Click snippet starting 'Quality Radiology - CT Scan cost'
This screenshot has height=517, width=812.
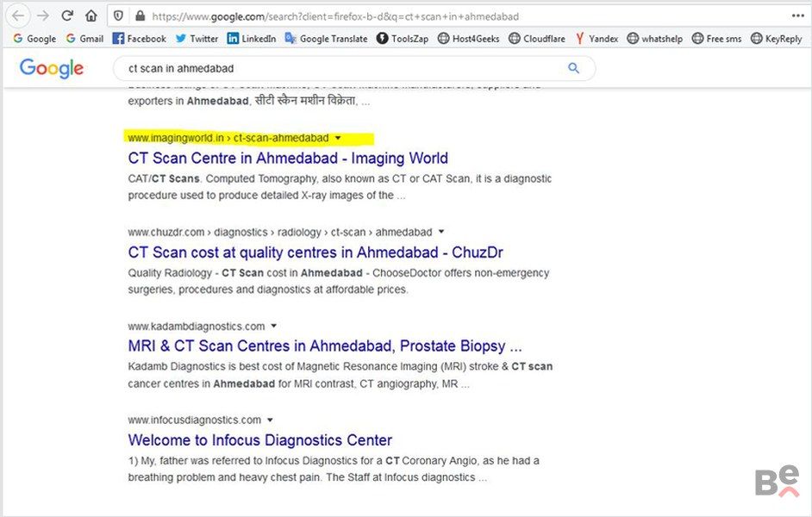339,281
